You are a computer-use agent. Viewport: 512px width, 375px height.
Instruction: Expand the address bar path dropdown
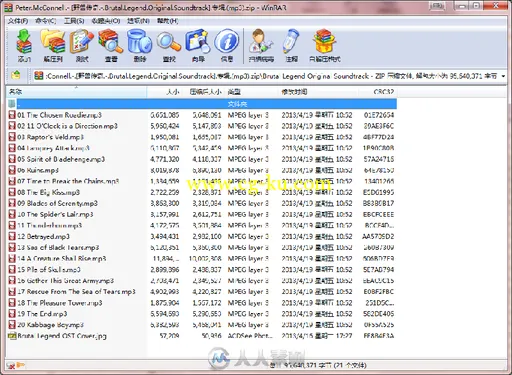click(x=503, y=76)
